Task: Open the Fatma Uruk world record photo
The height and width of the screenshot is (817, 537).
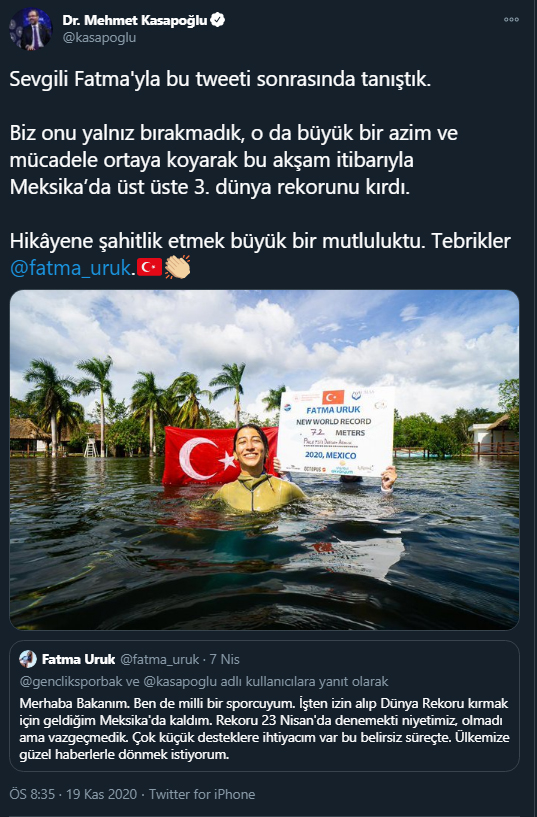Action: pos(265,460)
